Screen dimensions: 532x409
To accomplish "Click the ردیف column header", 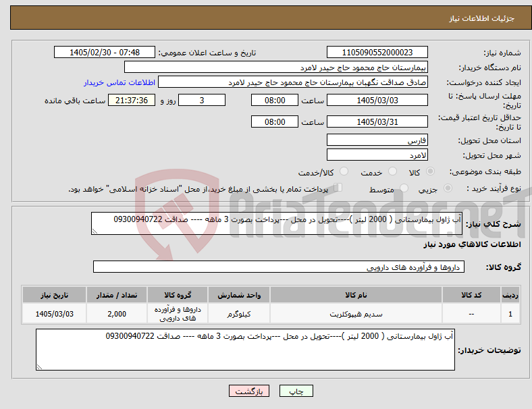I will [510, 295].
